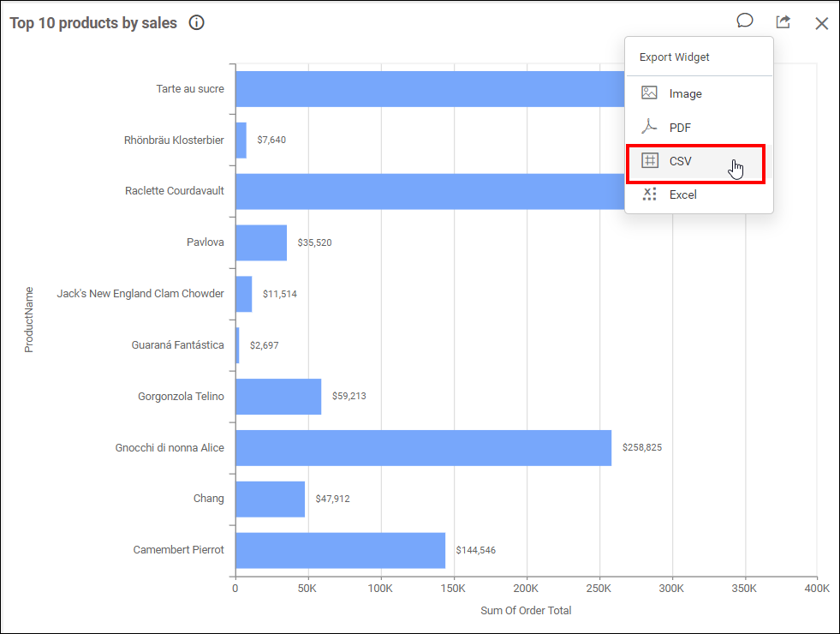Click the CSV grid icon
This screenshot has height=634, width=840.
[x=650, y=161]
